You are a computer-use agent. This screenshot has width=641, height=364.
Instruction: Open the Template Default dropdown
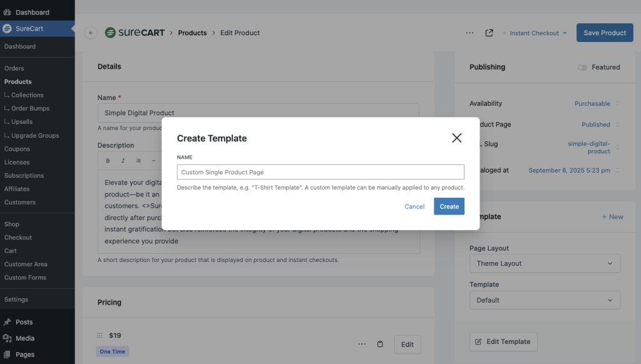(545, 300)
